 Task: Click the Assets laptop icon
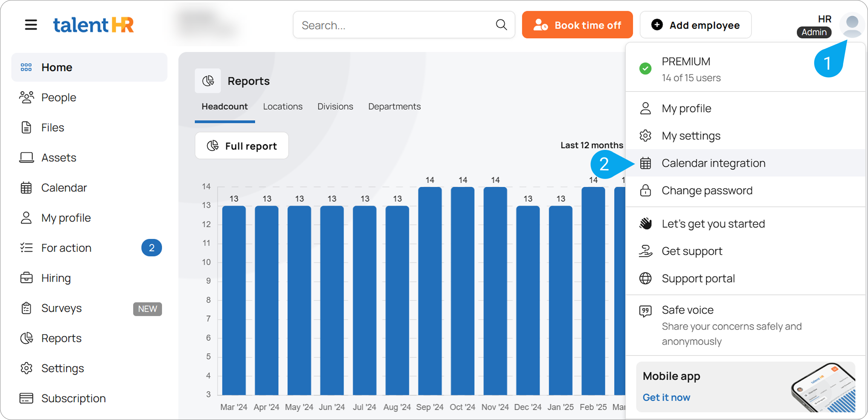(x=26, y=157)
